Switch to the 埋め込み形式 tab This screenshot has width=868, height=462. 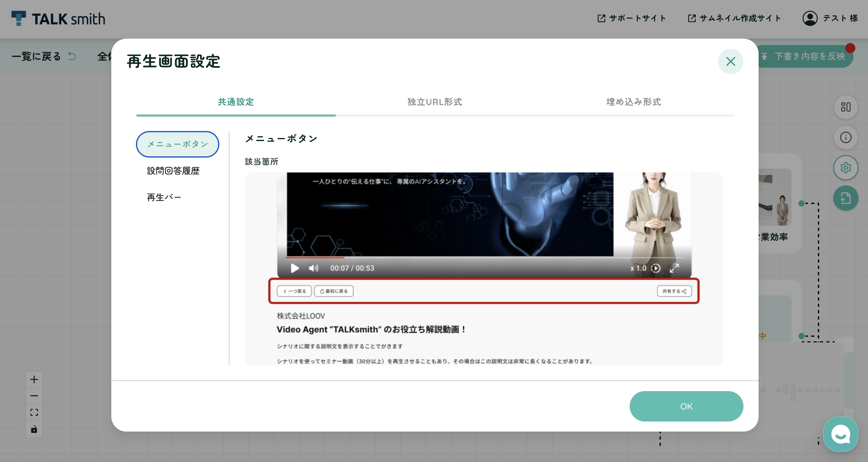point(633,102)
